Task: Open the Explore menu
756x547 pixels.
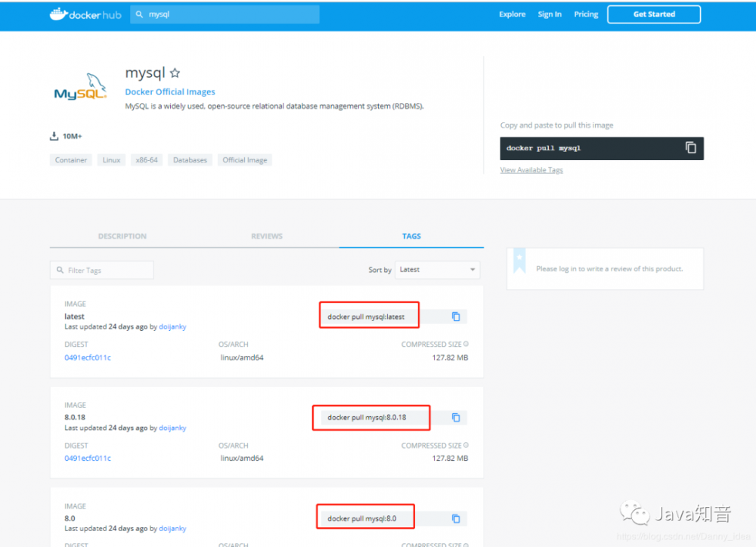Action: click(512, 14)
